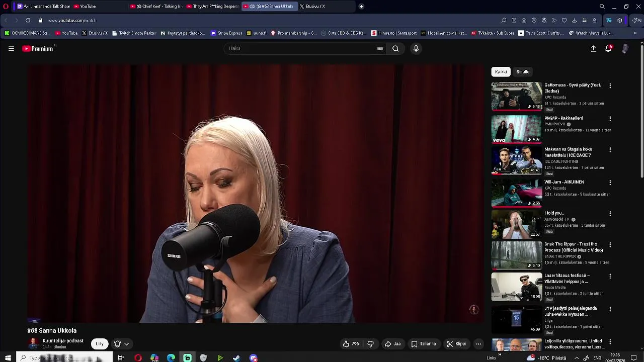Expand channel notification bell dropdown
This screenshot has height=362, width=644.
coord(121,344)
